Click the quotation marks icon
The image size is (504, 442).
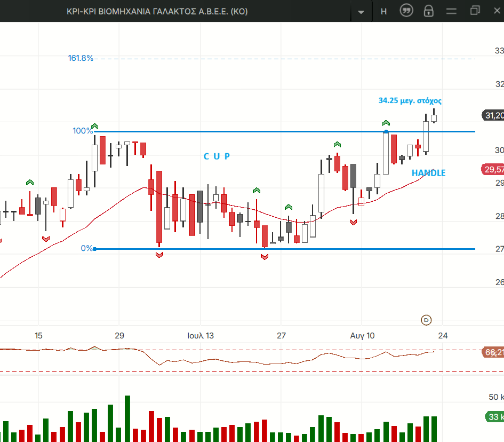[x=406, y=11]
